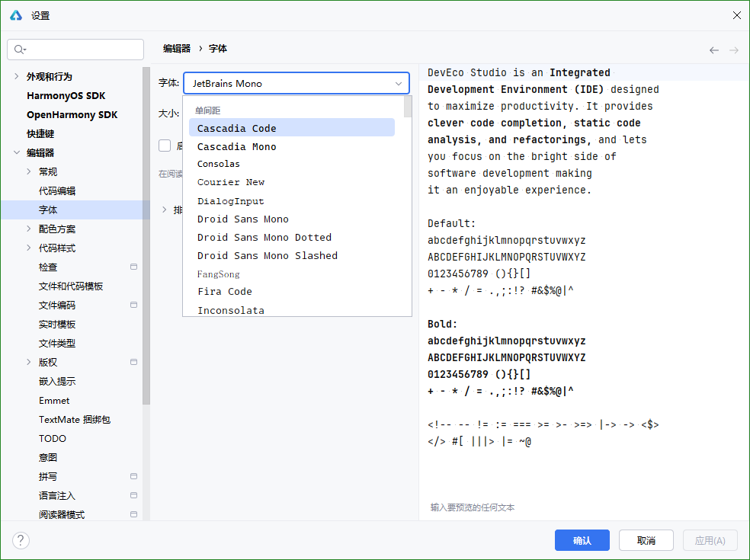Click the project-level icon beside 版权
This screenshot has width=750, height=560.
pyautogui.click(x=134, y=362)
